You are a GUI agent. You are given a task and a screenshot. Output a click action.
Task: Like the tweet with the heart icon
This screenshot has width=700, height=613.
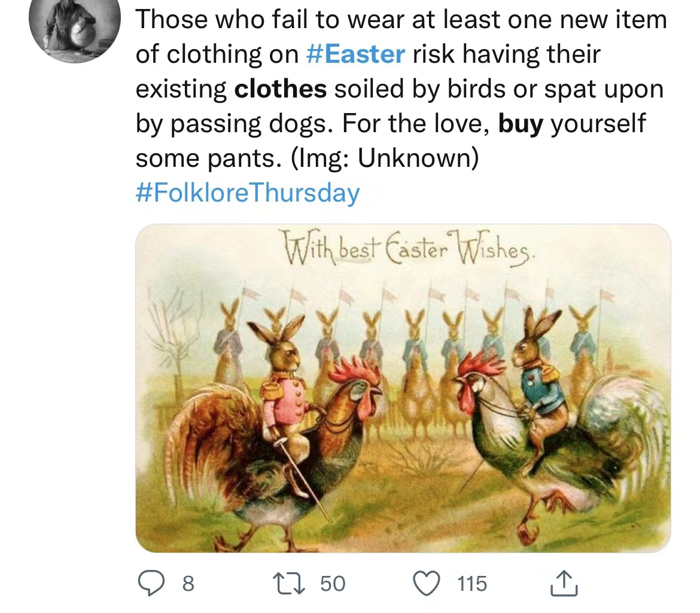tap(427, 584)
